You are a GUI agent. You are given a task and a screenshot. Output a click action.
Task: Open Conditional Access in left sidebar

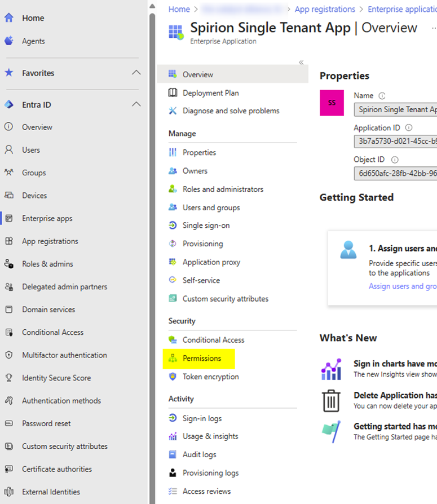click(x=53, y=333)
